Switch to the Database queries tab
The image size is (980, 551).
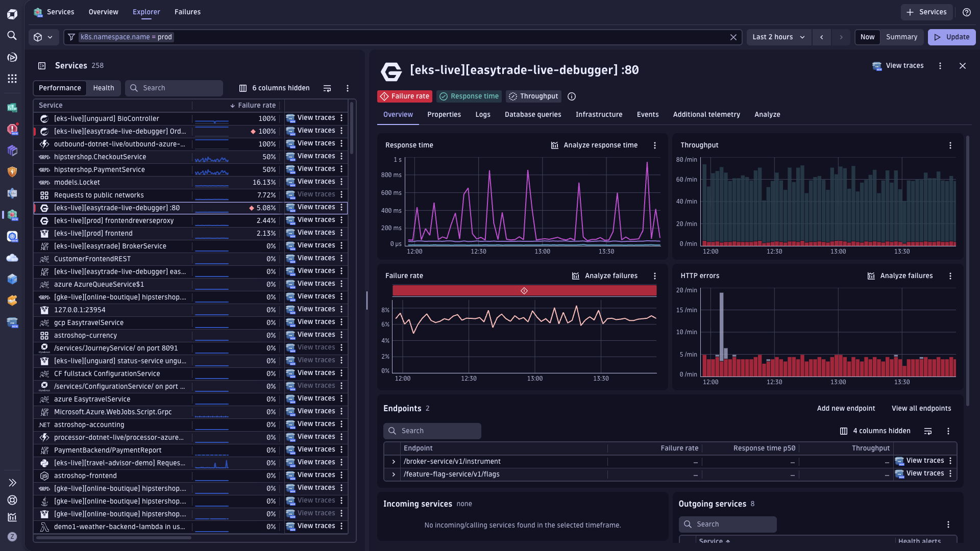click(533, 115)
